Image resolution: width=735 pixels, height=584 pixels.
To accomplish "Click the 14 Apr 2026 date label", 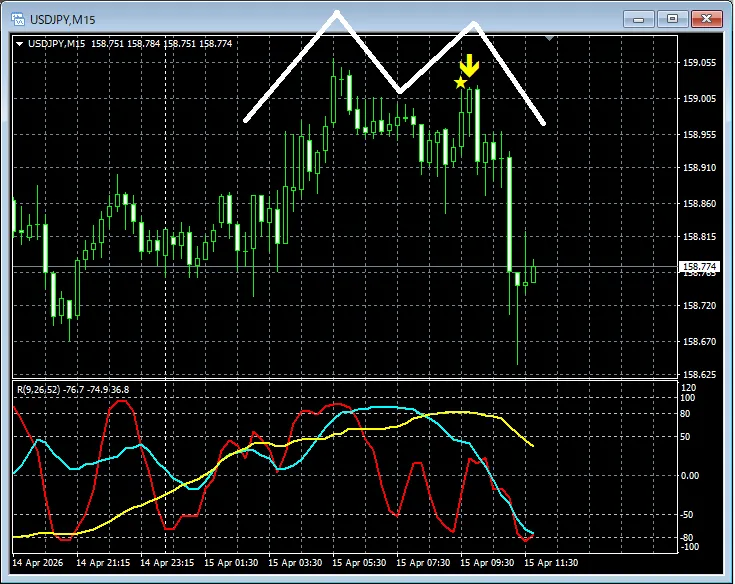I will (38, 563).
